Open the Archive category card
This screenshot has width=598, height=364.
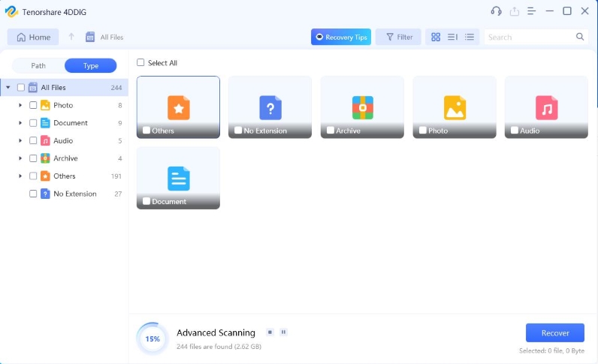(x=362, y=107)
